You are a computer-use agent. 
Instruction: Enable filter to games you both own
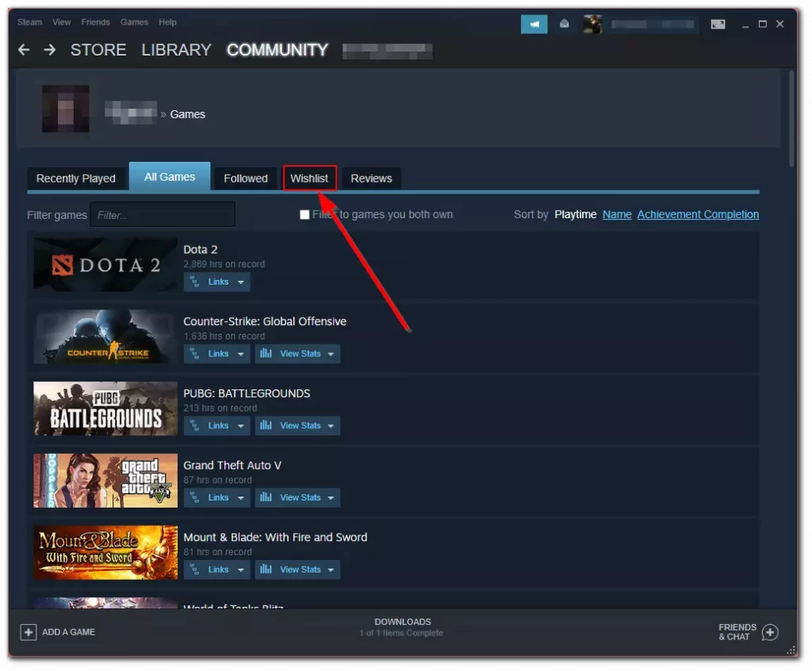tap(304, 214)
